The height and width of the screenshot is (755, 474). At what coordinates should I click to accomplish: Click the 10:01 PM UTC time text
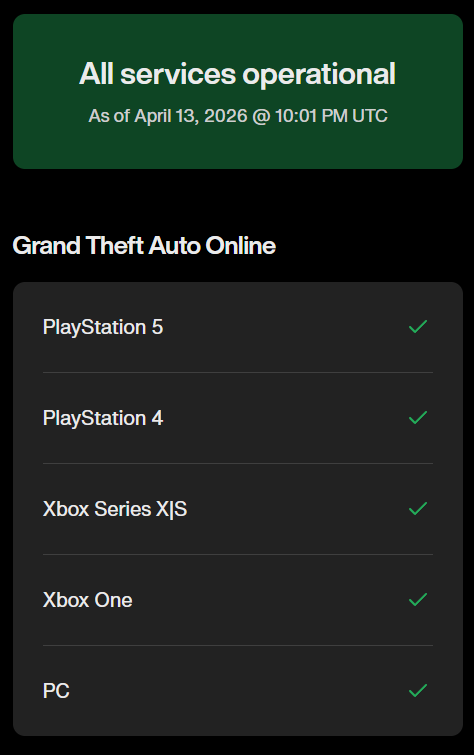point(331,116)
